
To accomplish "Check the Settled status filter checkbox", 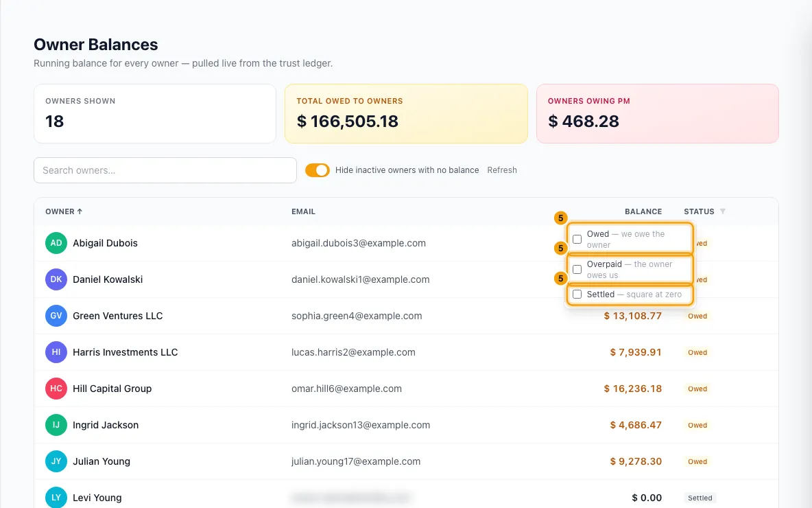I will [x=577, y=295].
